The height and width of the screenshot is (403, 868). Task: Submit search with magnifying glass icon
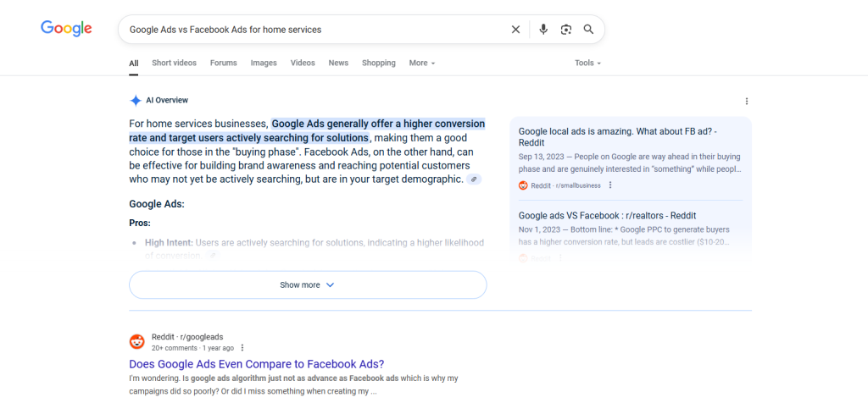[588, 30]
